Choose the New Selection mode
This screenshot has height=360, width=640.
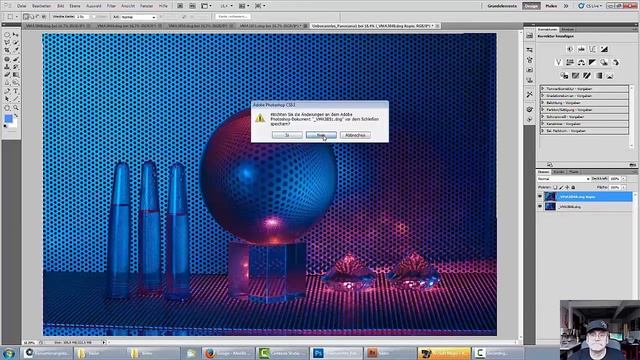pos(26,17)
